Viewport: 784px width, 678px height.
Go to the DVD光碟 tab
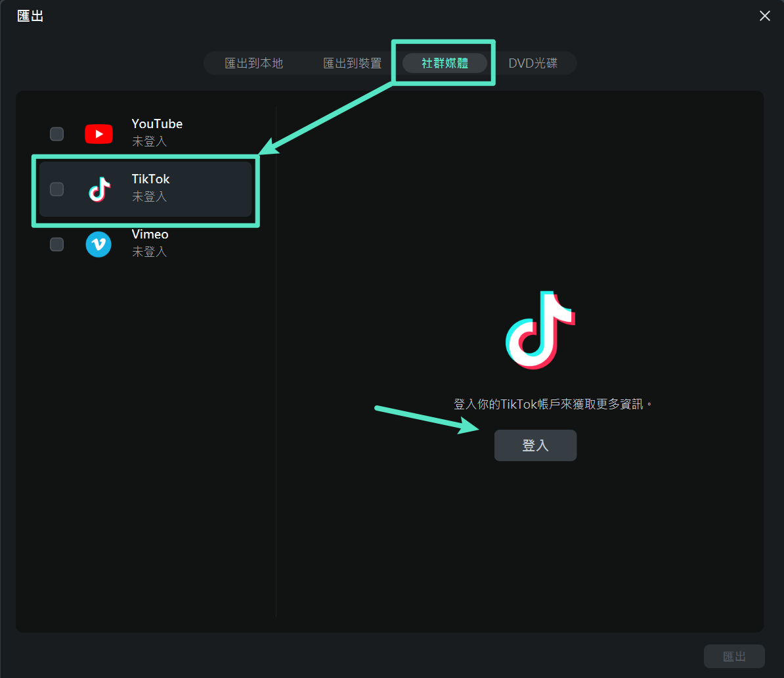(x=533, y=63)
